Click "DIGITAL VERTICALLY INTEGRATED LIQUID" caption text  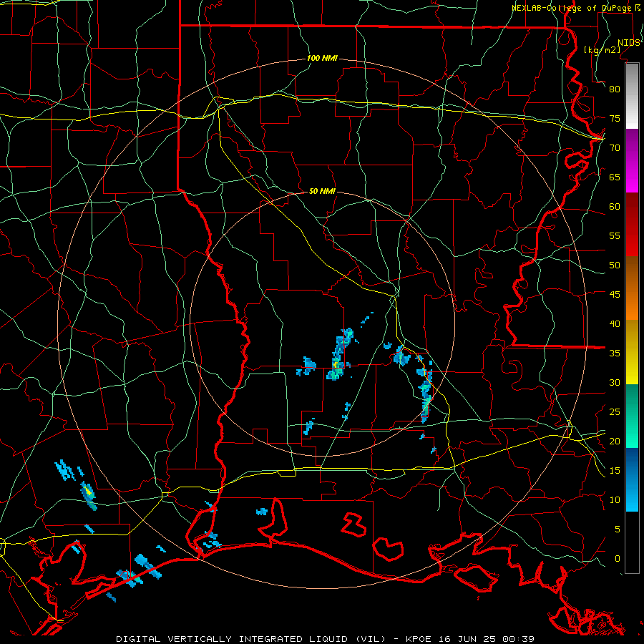[233, 639]
